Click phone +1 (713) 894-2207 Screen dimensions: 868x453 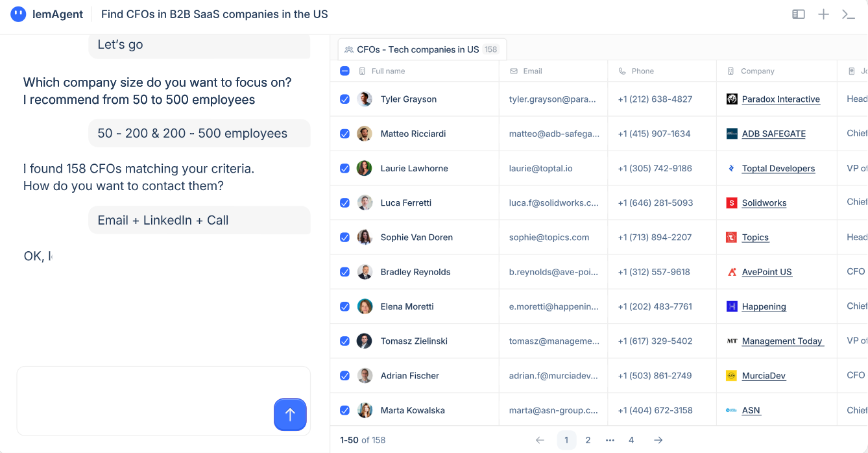pos(655,238)
